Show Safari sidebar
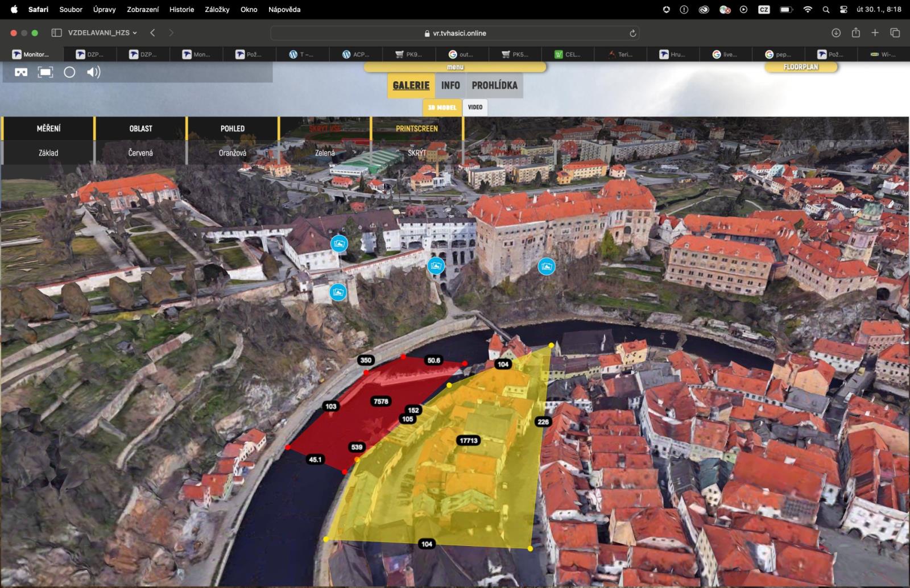Viewport: 910px width, 588px height. [x=56, y=33]
